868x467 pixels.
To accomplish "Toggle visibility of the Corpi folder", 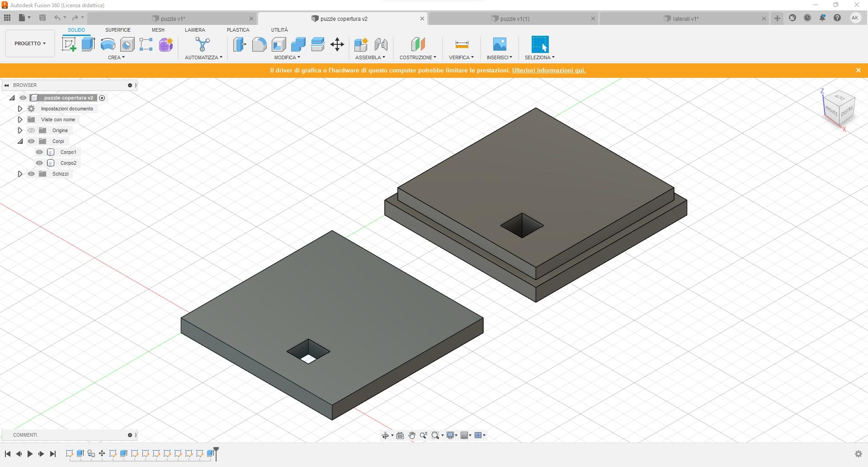I will (31, 141).
